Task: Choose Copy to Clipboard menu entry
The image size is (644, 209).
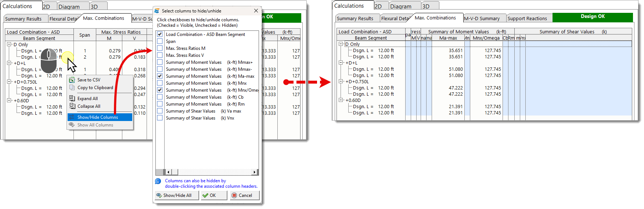Action: (x=100, y=88)
